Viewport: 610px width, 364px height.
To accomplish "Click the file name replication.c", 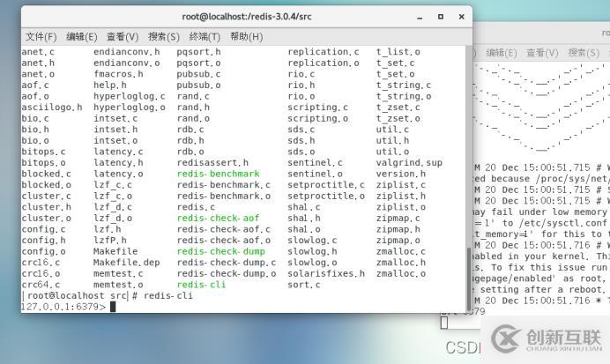I will pos(324,52).
